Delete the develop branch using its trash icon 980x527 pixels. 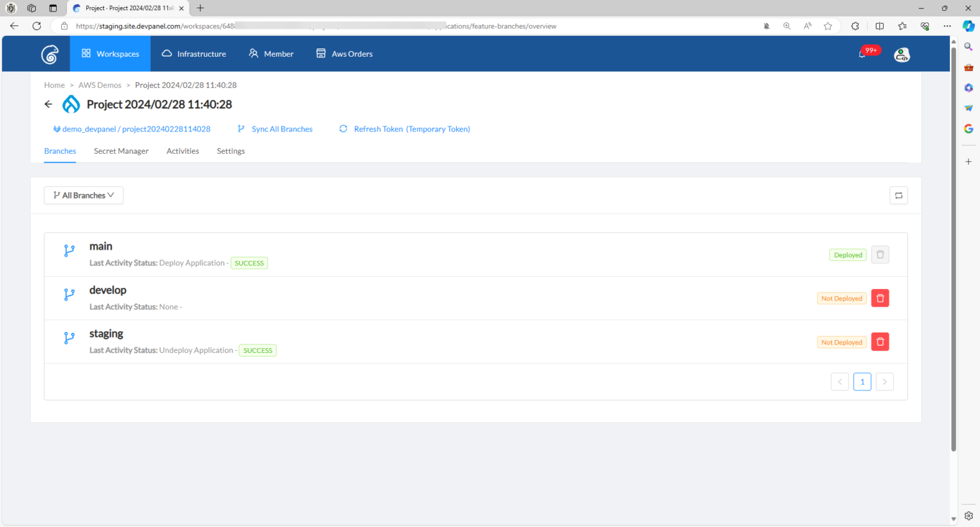[x=880, y=297]
